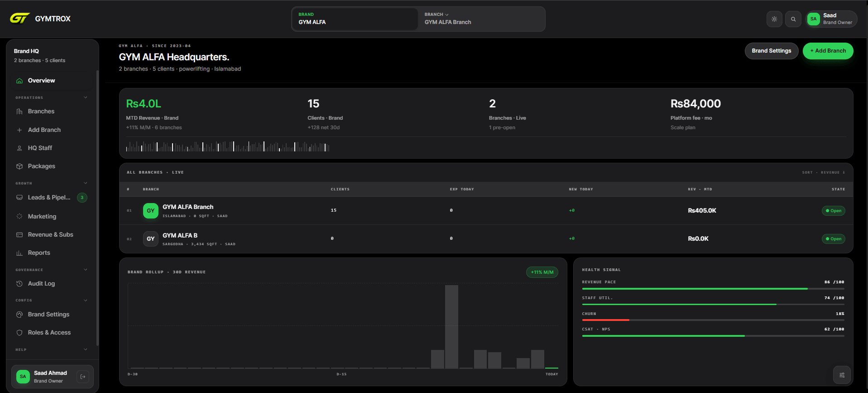Open Audit Log sidebar link
The height and width of the screenshot is (393, 868).
(x=52, y=284)
